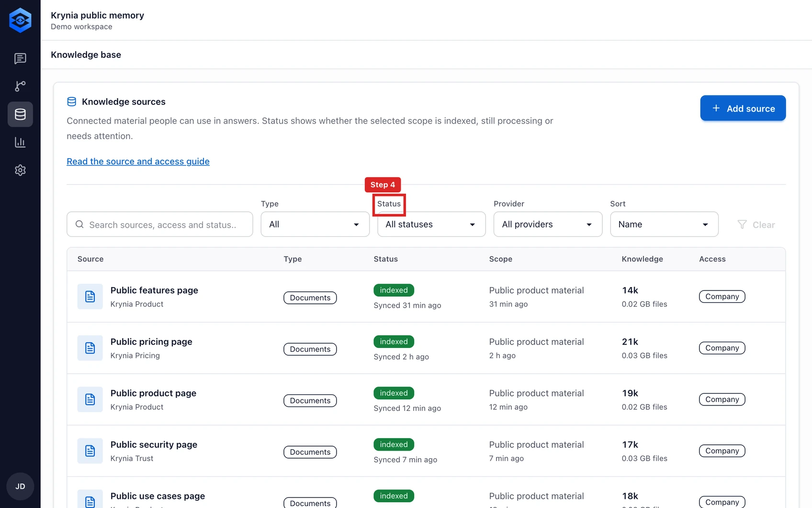This screenshot has height=508, width=812.
Task: Click the Knowledge base page heading
Action: click(x=86, y=55)
